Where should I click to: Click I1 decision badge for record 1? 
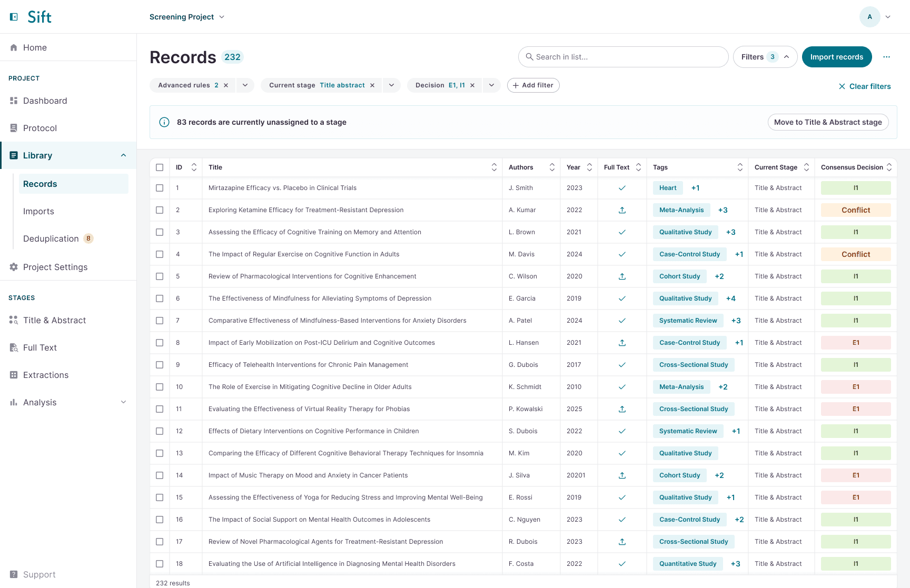click(x=856, y=188)
